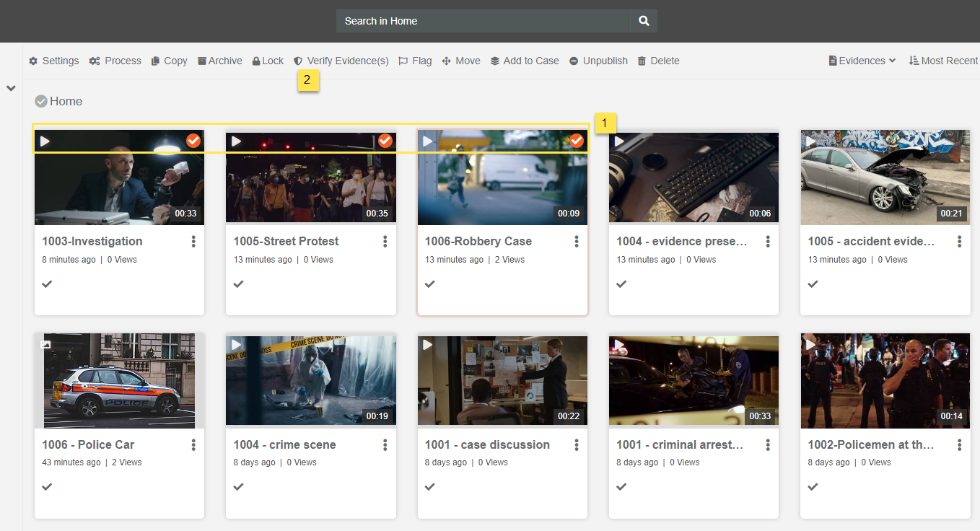Viewport: 980px width, 531px height.
Task: Expand the left sidebar chevron
Action: (11, 88)
